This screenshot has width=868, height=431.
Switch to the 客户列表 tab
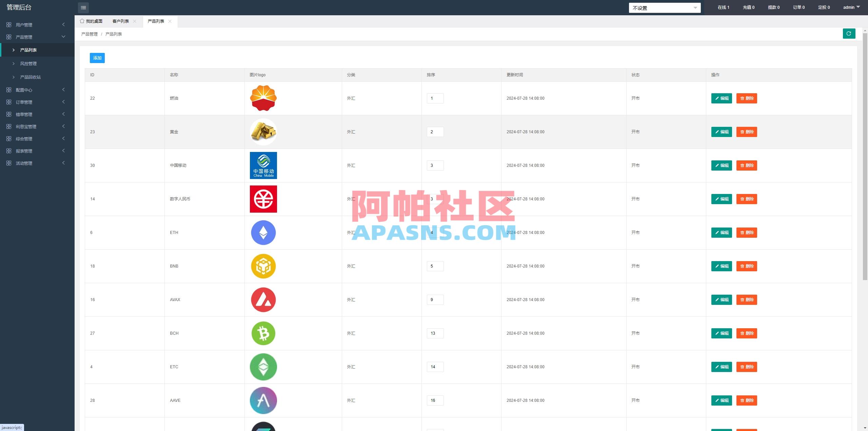click(x=120, y=21)
